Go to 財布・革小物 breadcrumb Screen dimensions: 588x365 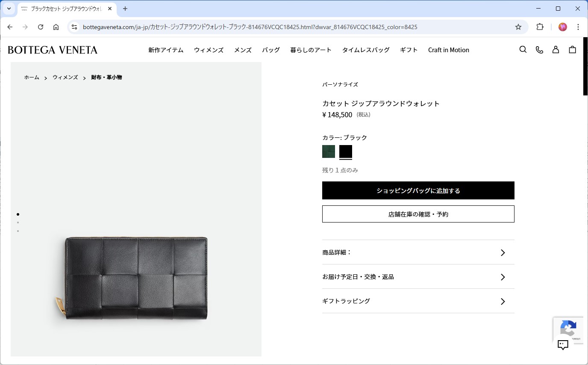tap(106, 77)
